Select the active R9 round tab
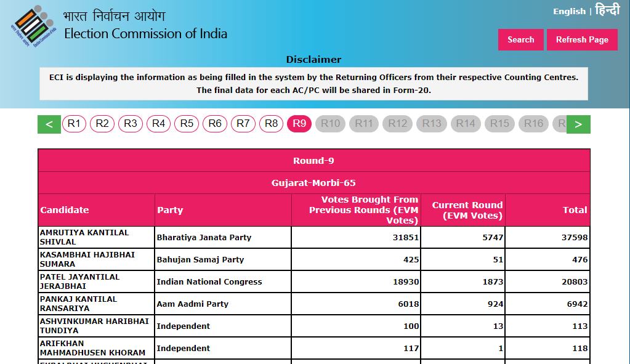 click(x=300, y=124)
